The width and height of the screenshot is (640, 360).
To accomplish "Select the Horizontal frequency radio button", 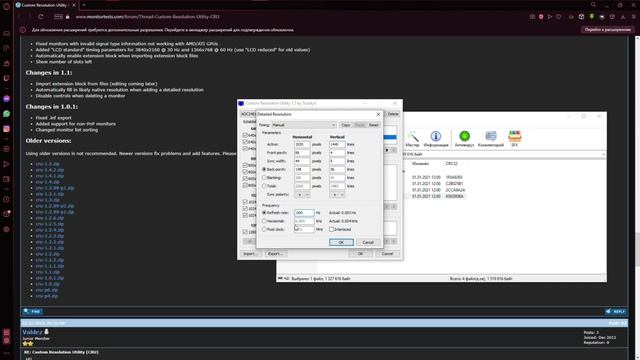I will pos(264,221).
